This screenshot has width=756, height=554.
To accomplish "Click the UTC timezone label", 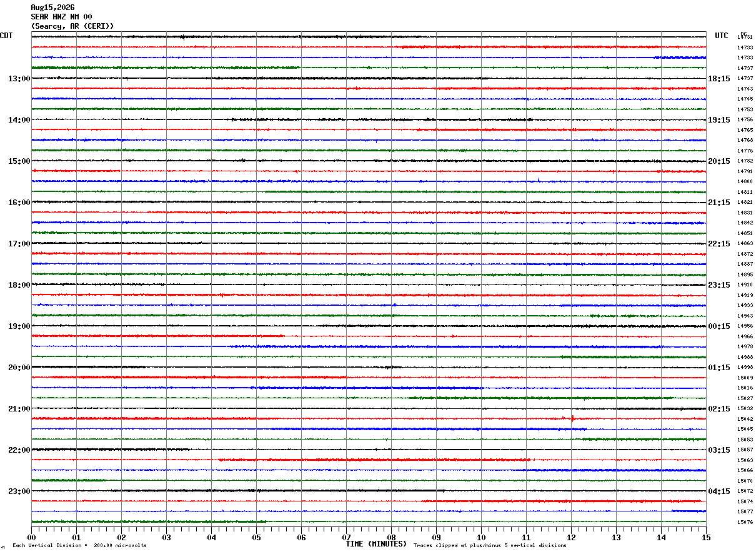I will click(722, 36).
